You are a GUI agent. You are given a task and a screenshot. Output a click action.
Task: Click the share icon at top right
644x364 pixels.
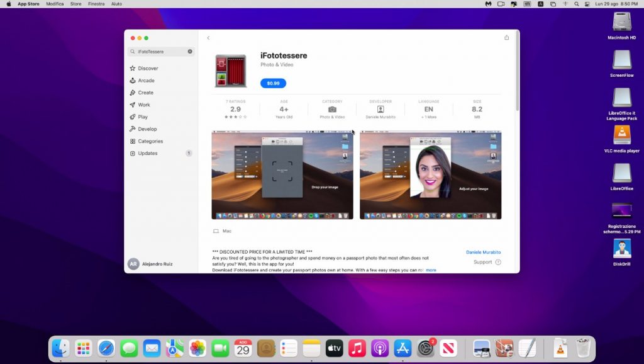506,38
